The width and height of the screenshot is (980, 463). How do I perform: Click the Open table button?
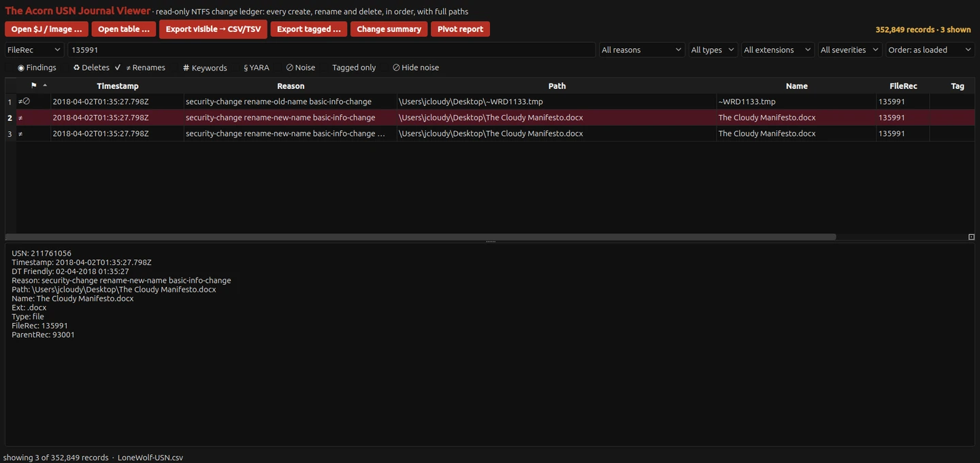pyautogui.click(x=123, y=29)
